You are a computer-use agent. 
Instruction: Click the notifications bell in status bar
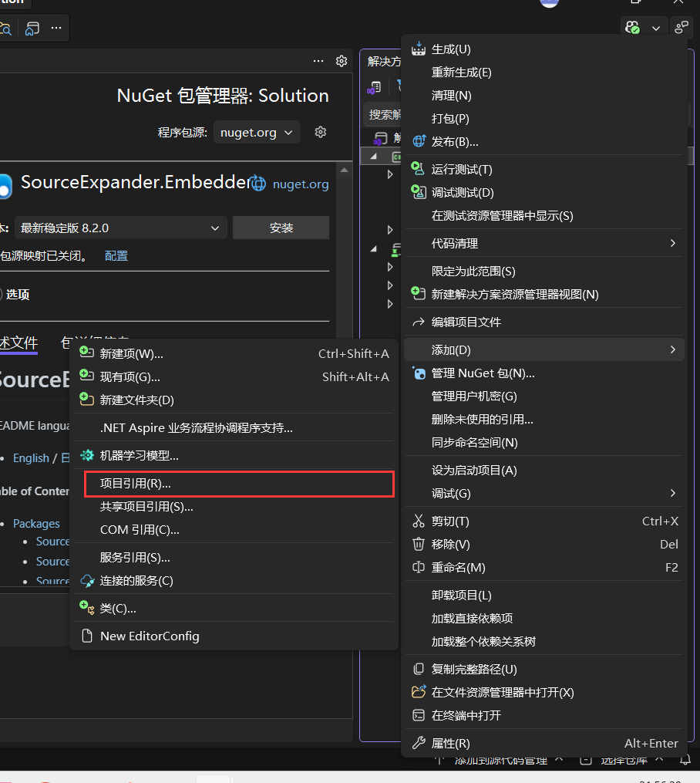(x=685, y=760)
